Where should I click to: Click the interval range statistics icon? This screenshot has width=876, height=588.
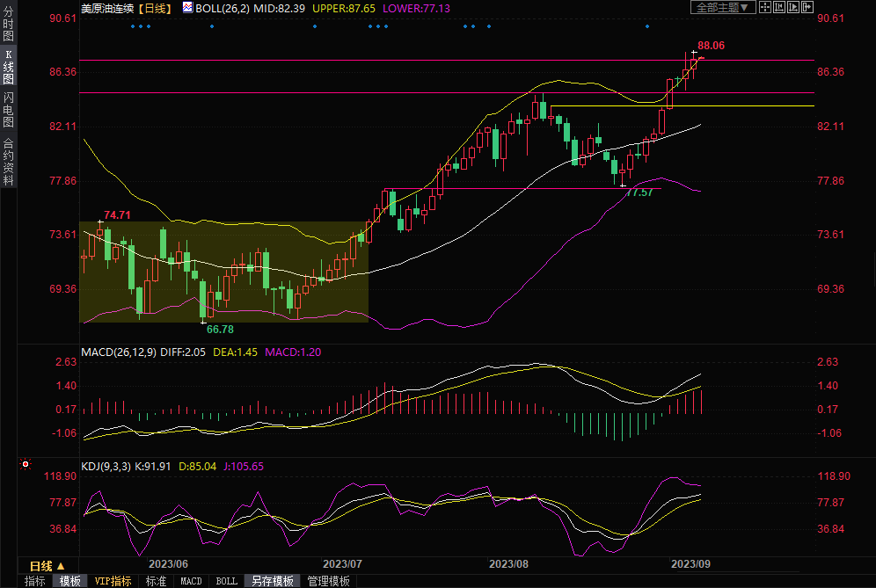(780, 7)
